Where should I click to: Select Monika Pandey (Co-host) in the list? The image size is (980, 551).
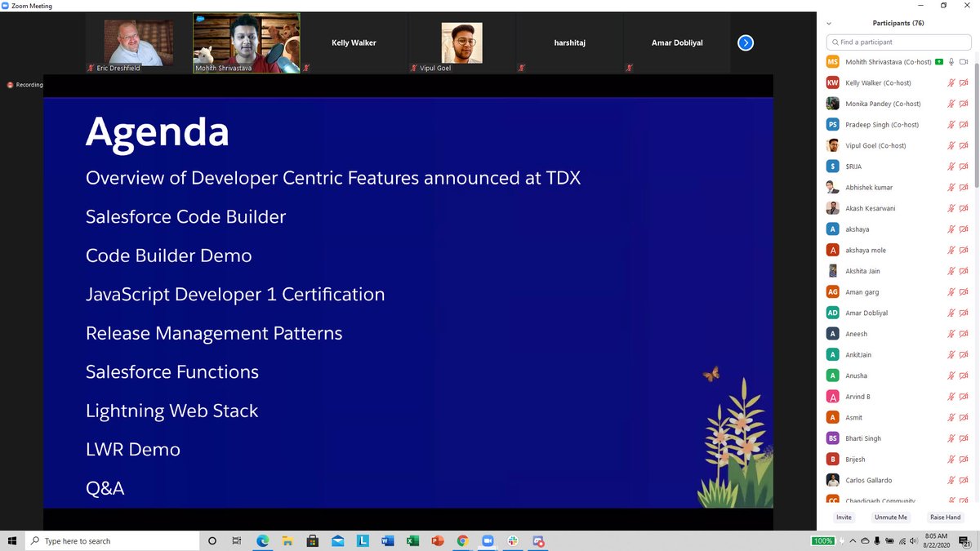pos(897,104)
